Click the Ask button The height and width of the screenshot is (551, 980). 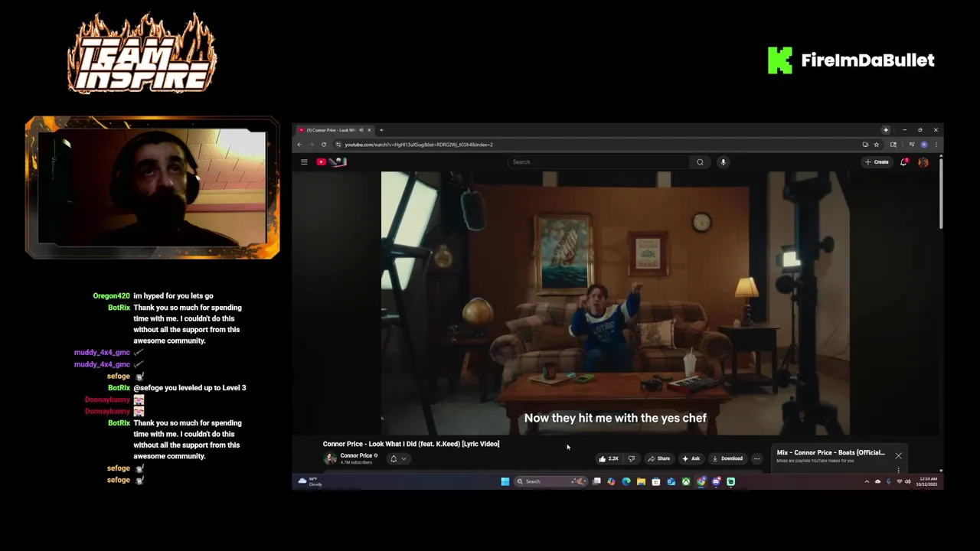(691, 458)
